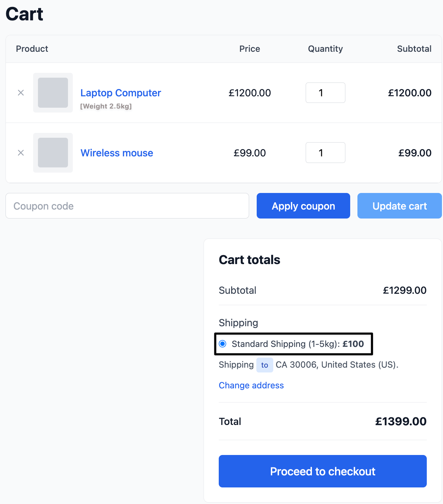Click the Standard Shipping £100 label
The width and height of the screenshot is (443, 504).
tap(298, 344)
